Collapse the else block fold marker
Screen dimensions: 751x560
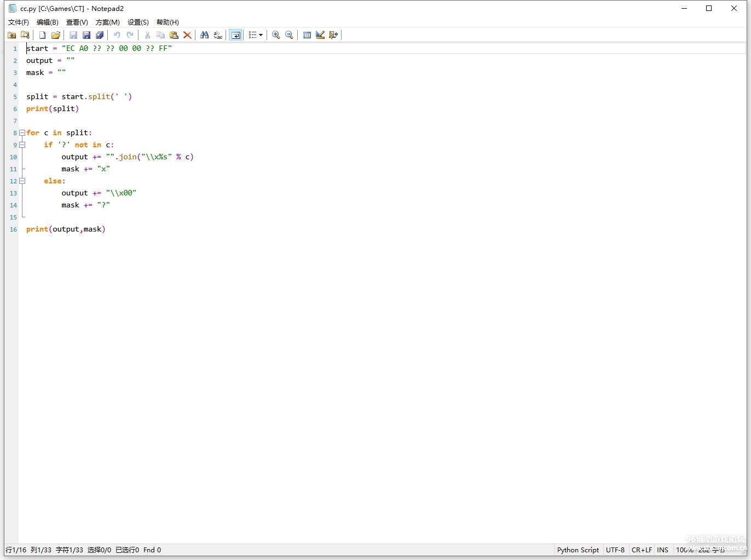[22, 181]
